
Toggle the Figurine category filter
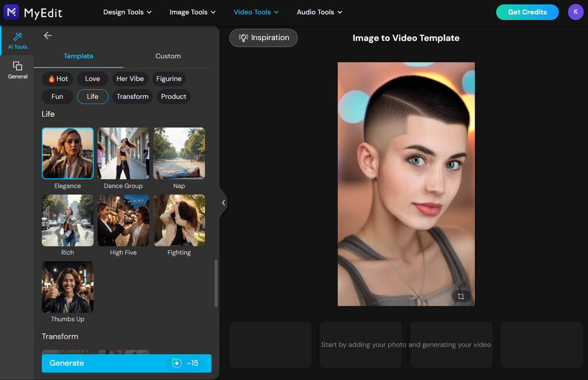pos(169,79)
